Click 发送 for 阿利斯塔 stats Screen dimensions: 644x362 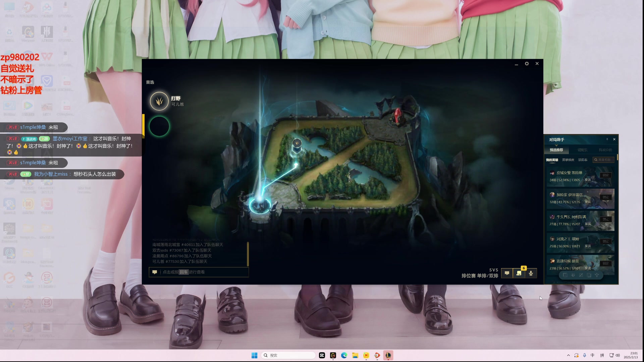coord(588,224)
